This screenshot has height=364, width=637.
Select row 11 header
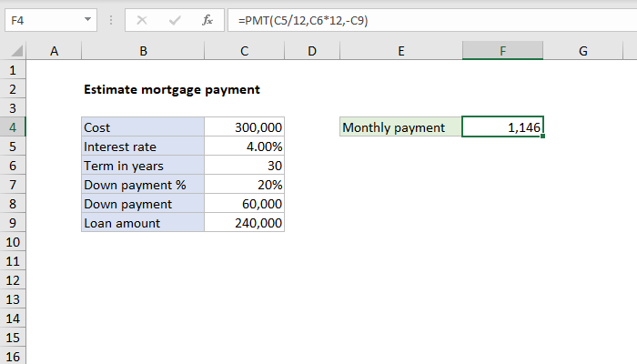pyautogui.click(x=13, y=261)
